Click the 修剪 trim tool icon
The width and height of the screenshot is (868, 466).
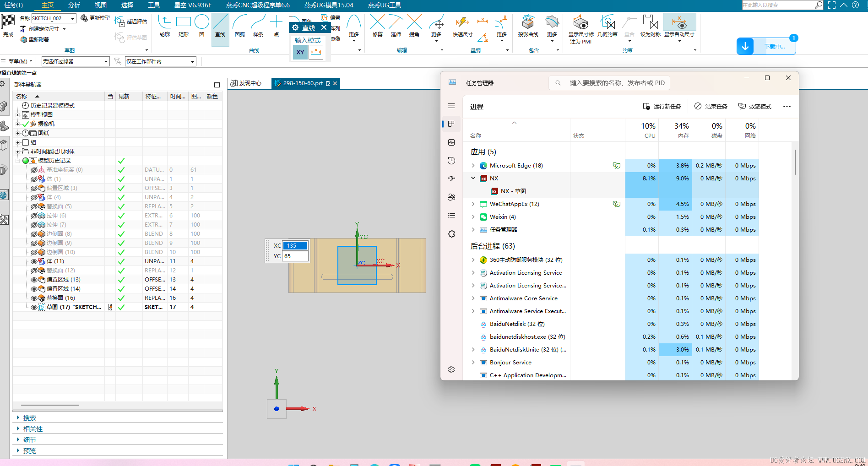[x=377, y=25]
